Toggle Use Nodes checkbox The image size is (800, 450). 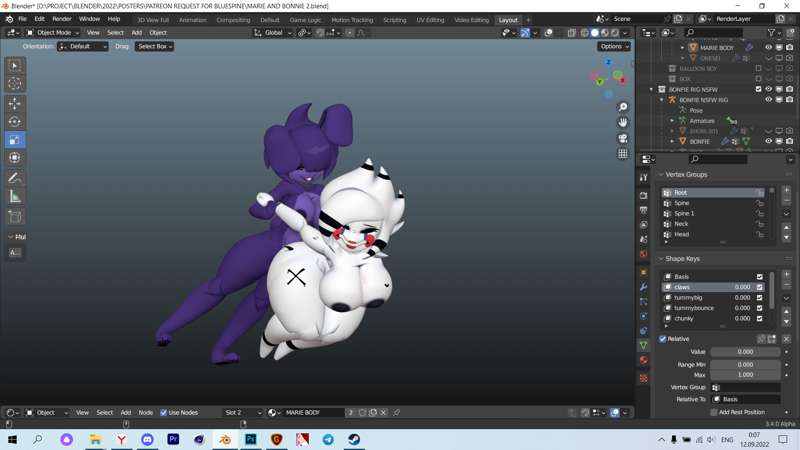pos(164,413)
